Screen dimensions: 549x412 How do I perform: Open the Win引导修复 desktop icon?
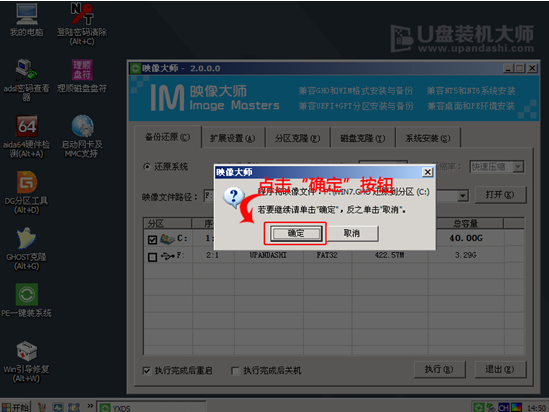(x=27, y=361)
